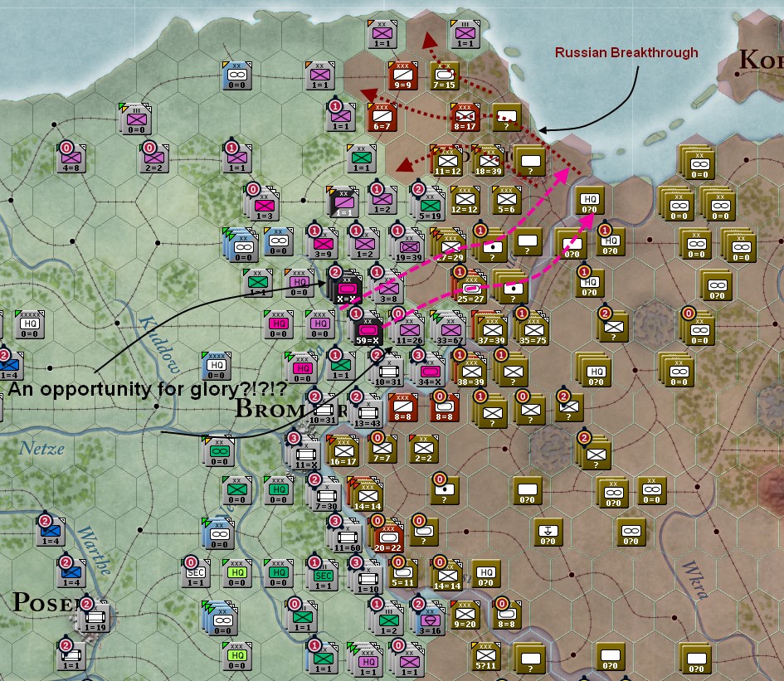Select the white XXXXX HQ counter
The image size is (784, 681).
(x=30, y=324)
